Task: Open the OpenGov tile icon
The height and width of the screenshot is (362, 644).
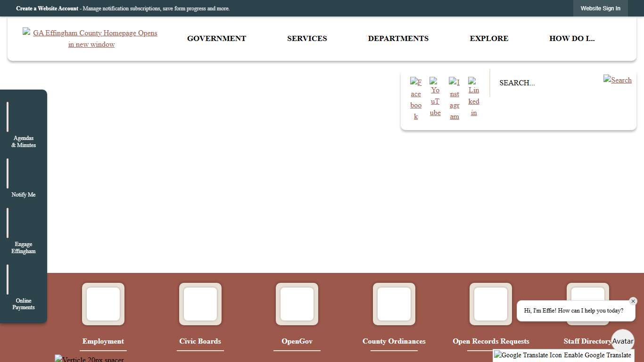Action: [297, 304]
